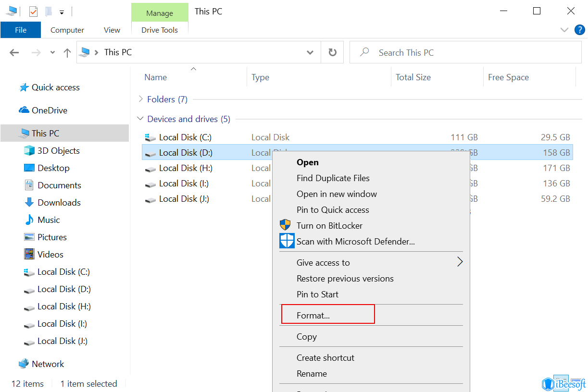Viewport: 588px width, 392px height.
Task: Click the Local Disk (J:) drive icon in list
Action: tap(150, 199)
